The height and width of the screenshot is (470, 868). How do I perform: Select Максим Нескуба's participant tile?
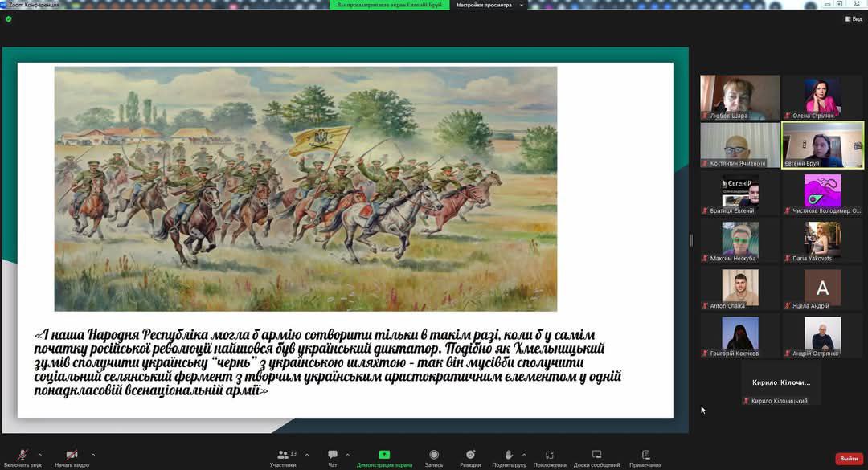click(740, 241)
